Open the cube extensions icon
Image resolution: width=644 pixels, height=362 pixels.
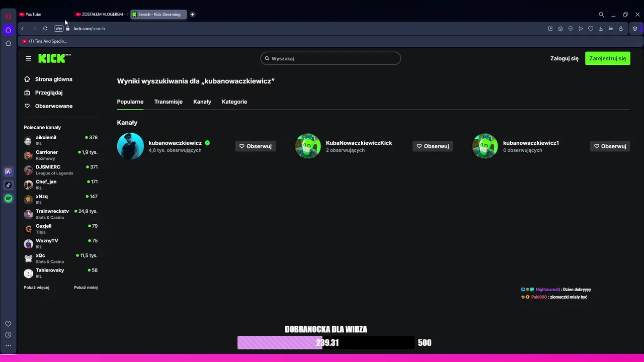pyautogui.click(x=635, y=29)
